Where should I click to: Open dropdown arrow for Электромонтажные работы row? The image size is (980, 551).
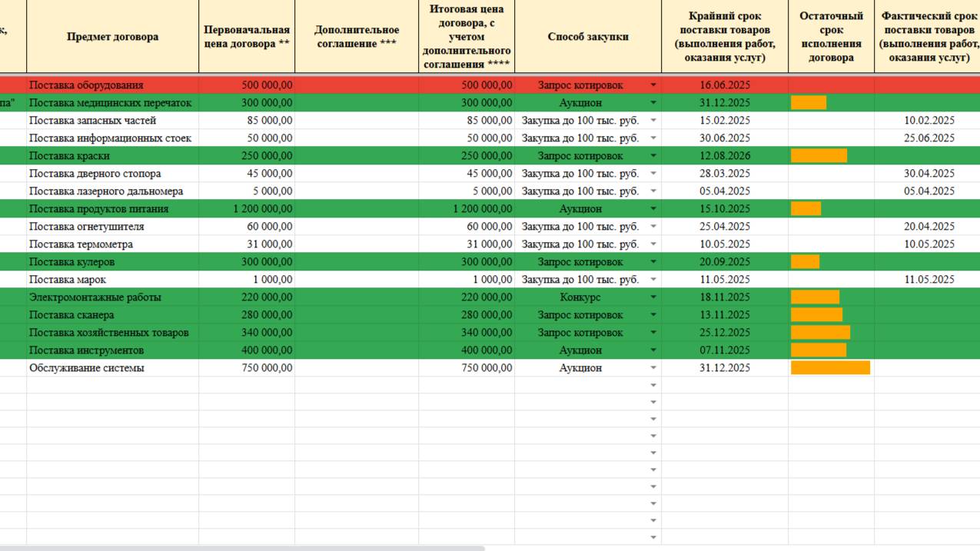653,297
